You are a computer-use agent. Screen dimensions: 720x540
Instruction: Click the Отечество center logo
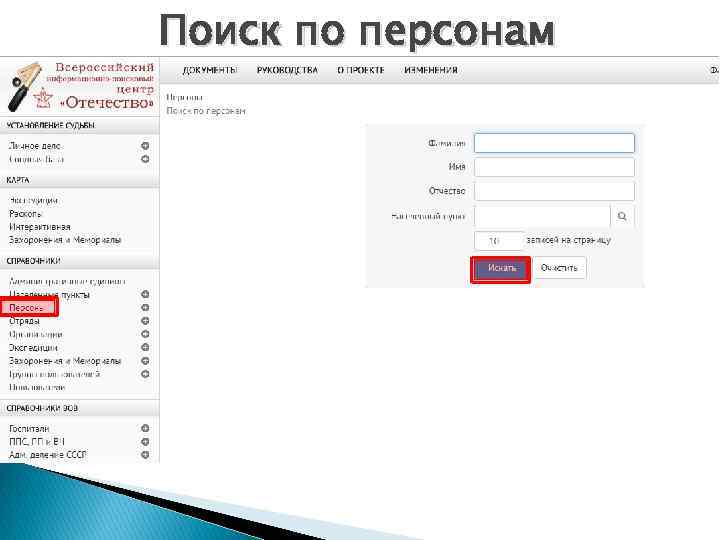(x=81, y=86)
